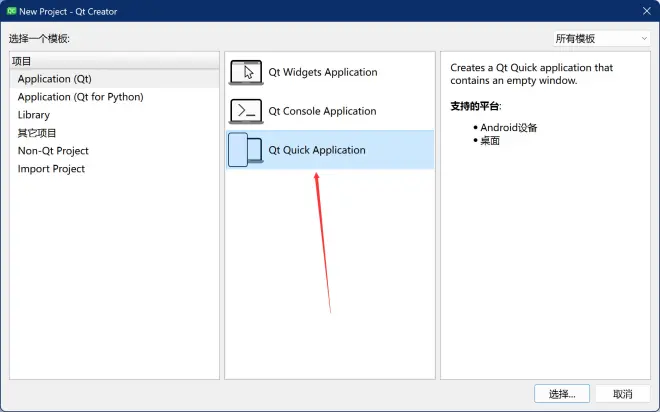Click the 桌面 platform entry
This screenshot has width=660, height=412.
(x=490, y=141)
